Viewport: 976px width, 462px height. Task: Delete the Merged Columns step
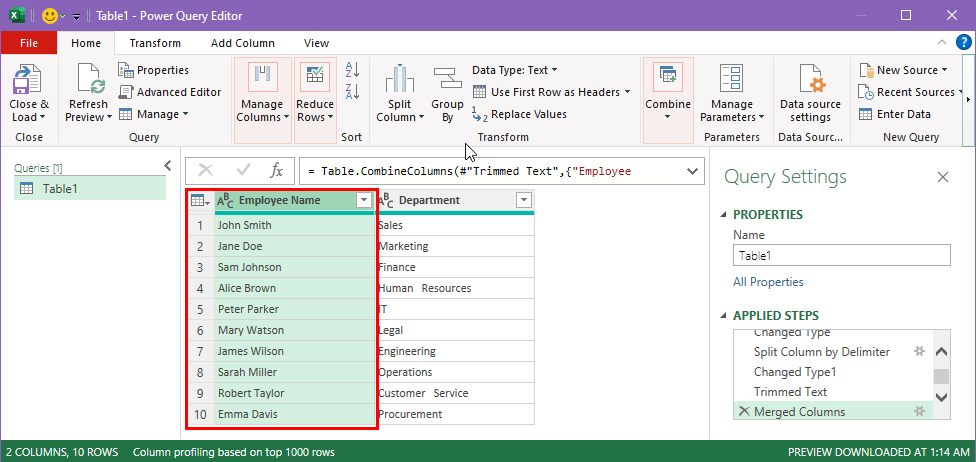pyautogui.click(x=743, y=412)
